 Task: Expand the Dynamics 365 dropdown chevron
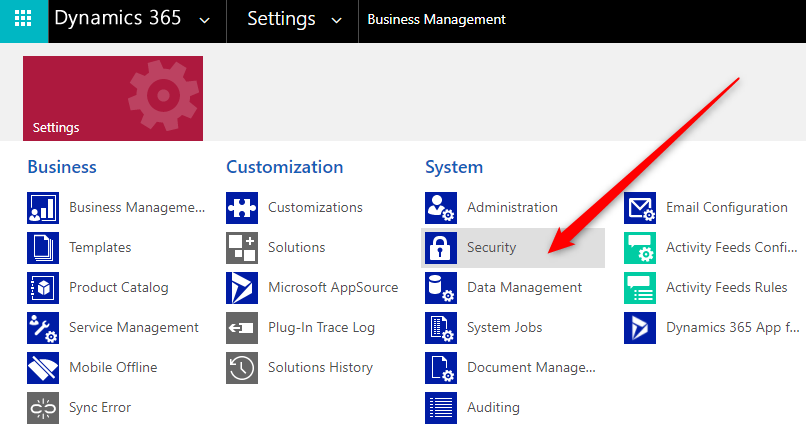(205, 20)
